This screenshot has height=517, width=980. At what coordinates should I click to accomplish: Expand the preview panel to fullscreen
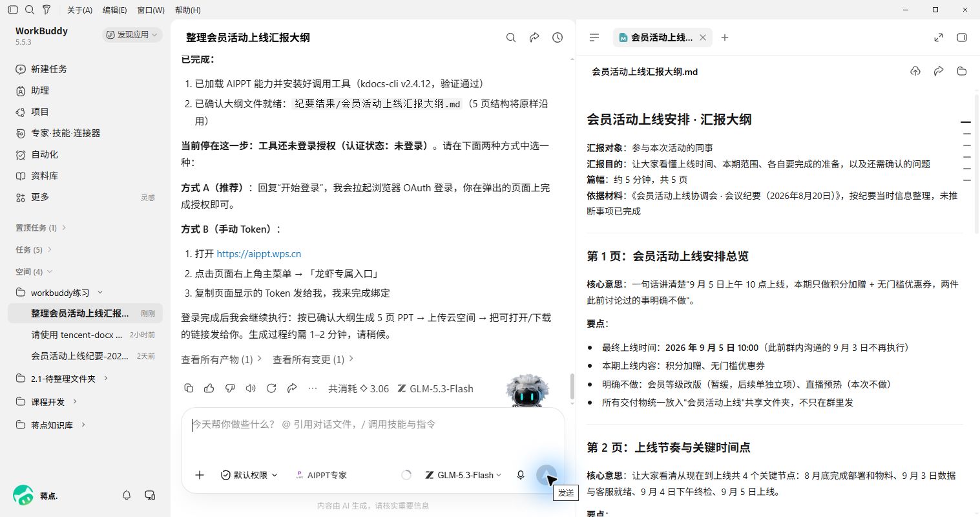(939, 37)
